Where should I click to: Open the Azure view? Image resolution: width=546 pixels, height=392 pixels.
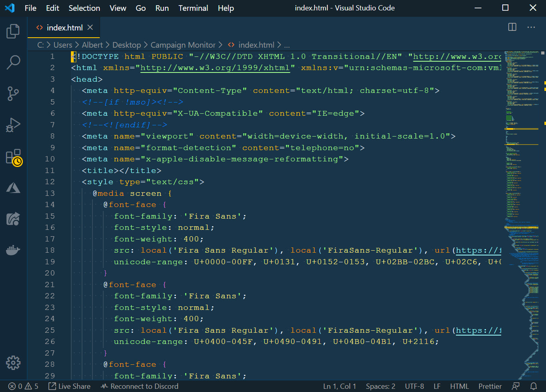(x=13, y=188)
